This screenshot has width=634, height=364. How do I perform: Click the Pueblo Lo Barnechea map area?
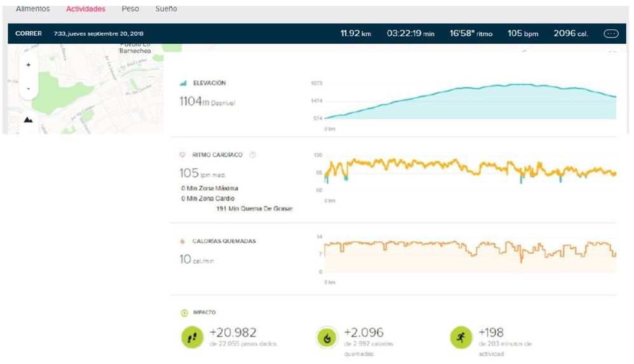coord(133,50)
